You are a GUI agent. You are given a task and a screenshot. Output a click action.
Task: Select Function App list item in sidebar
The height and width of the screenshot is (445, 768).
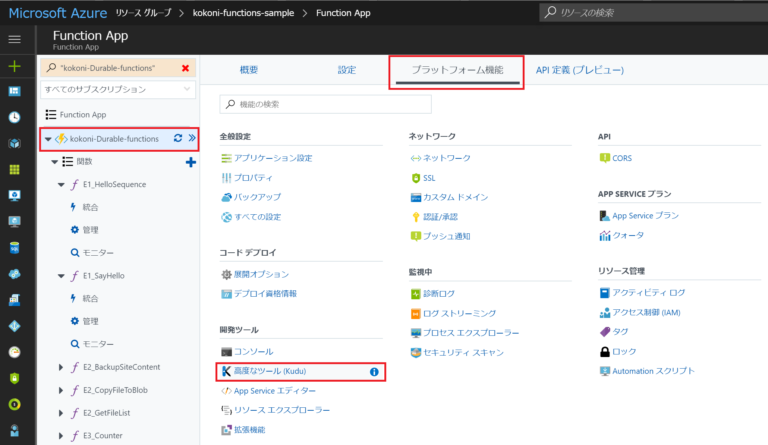[83, 115]
